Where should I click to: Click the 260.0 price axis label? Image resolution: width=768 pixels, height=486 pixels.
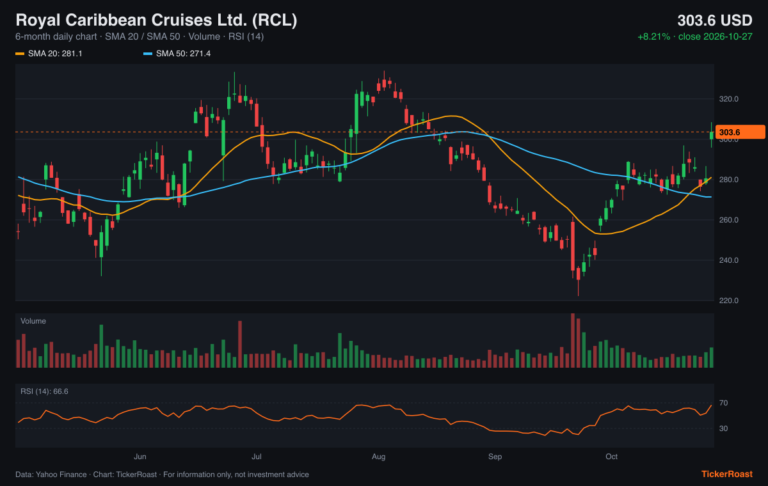(728, 220)
